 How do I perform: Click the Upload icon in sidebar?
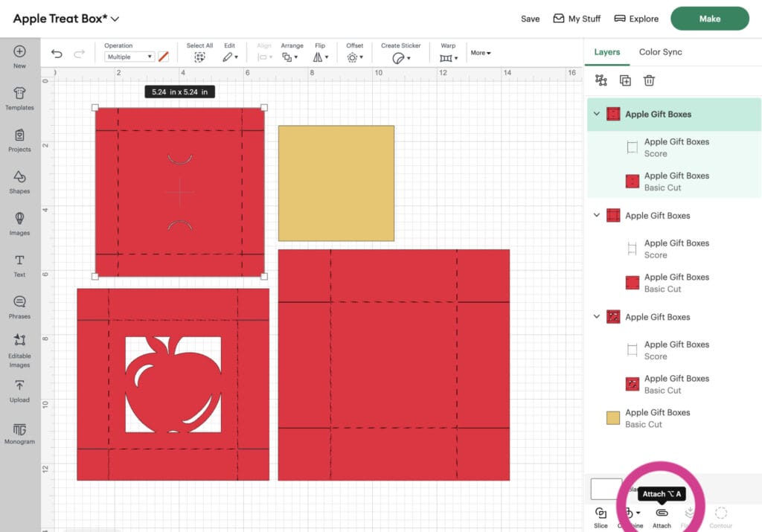pyautogui.click(x=19, y=389)
